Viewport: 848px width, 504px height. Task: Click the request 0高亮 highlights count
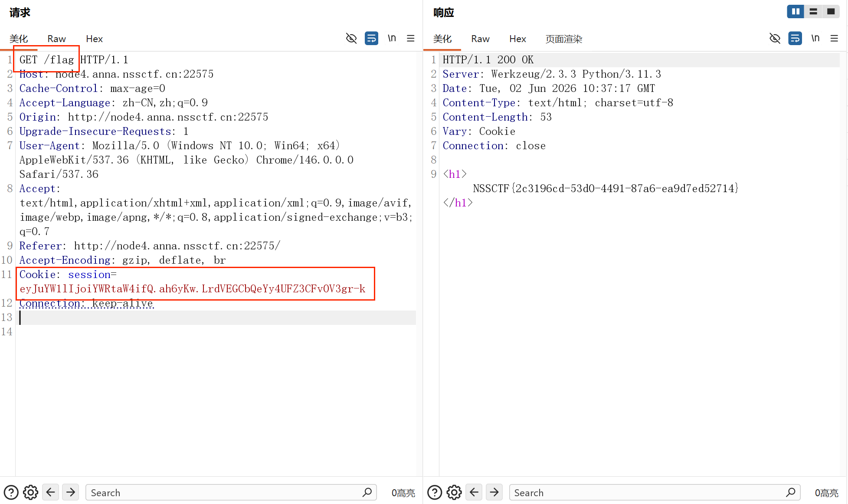click(403, 493)
